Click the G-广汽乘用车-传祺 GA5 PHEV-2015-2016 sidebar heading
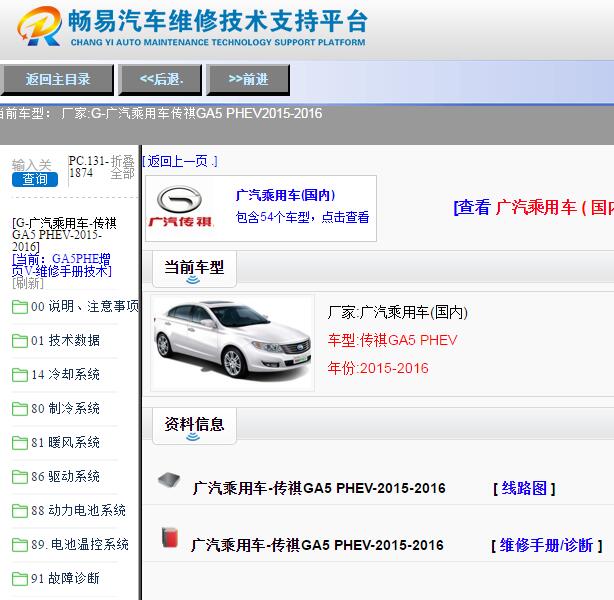 click(64, 235)
